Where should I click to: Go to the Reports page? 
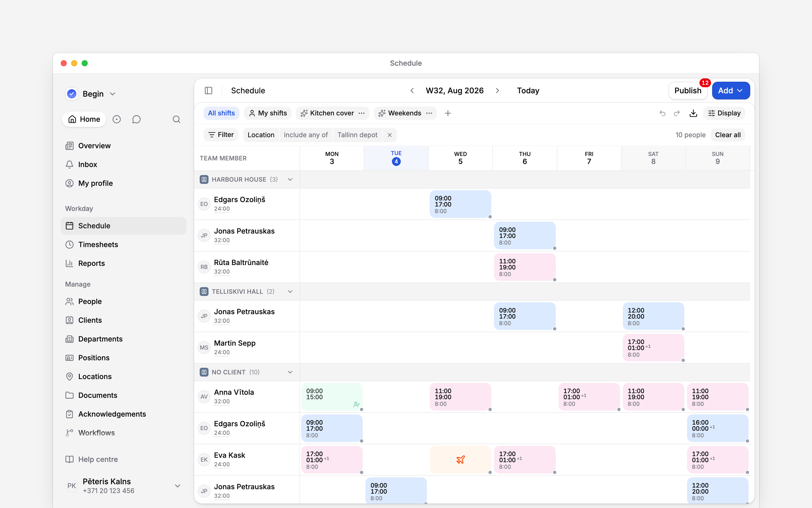124,263
